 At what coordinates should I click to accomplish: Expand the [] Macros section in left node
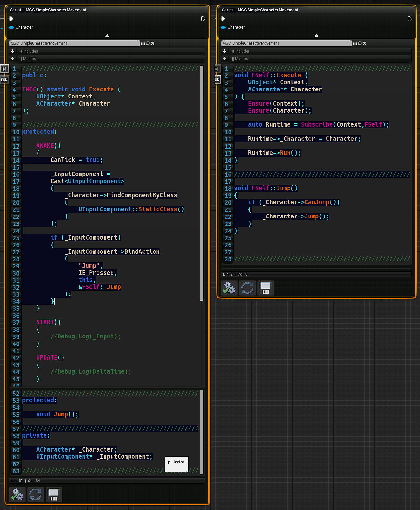[111, 58]
